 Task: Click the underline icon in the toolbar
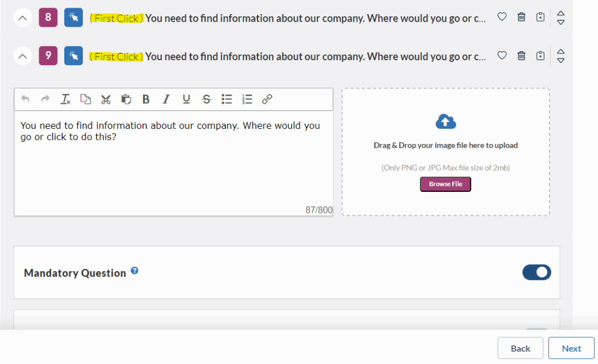click(x=186, y=99)
